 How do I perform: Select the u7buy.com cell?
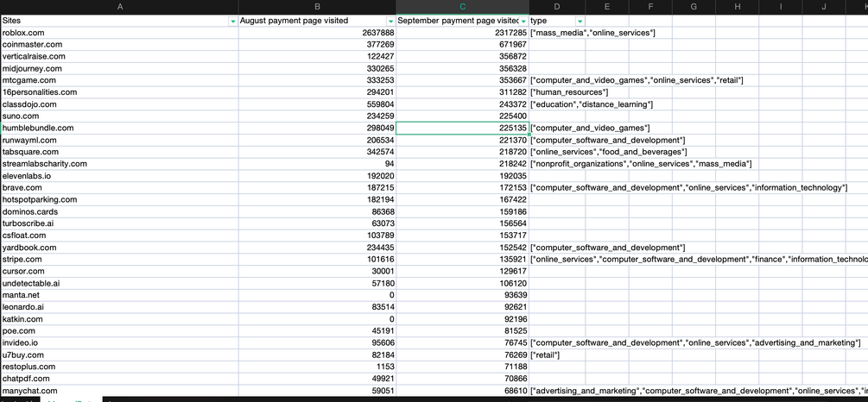[x=119, y=355]
